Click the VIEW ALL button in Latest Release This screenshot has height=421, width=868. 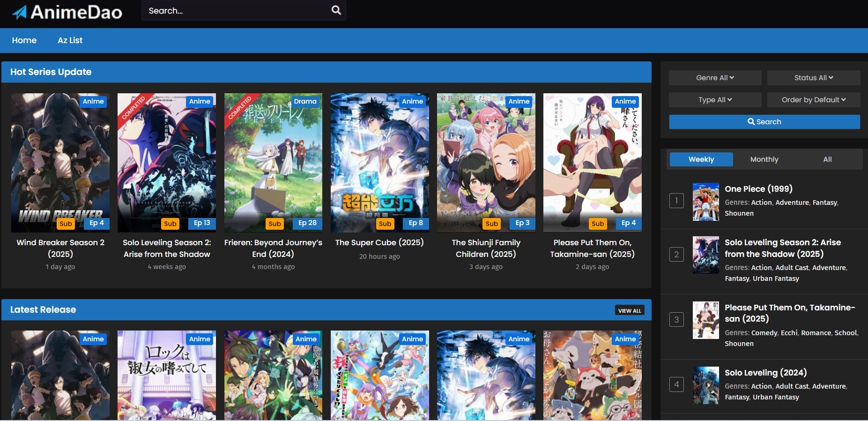(x=630, y=310)
